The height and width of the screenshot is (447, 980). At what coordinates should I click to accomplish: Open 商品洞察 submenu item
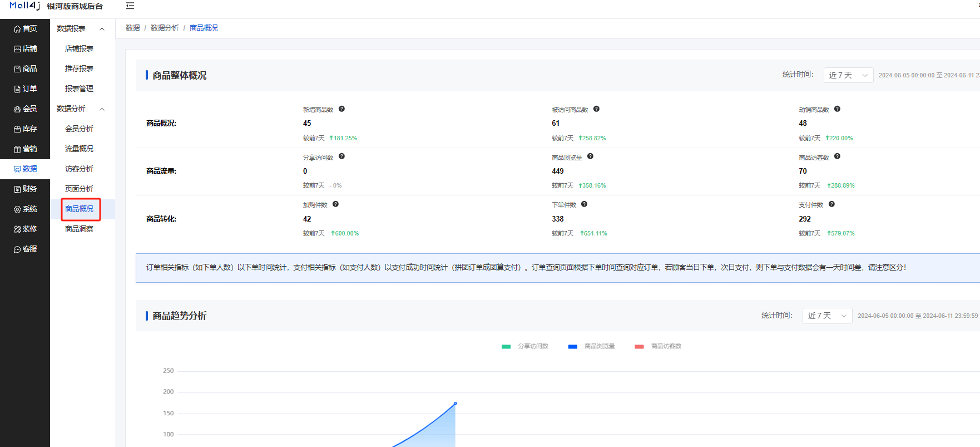[79, 229]
